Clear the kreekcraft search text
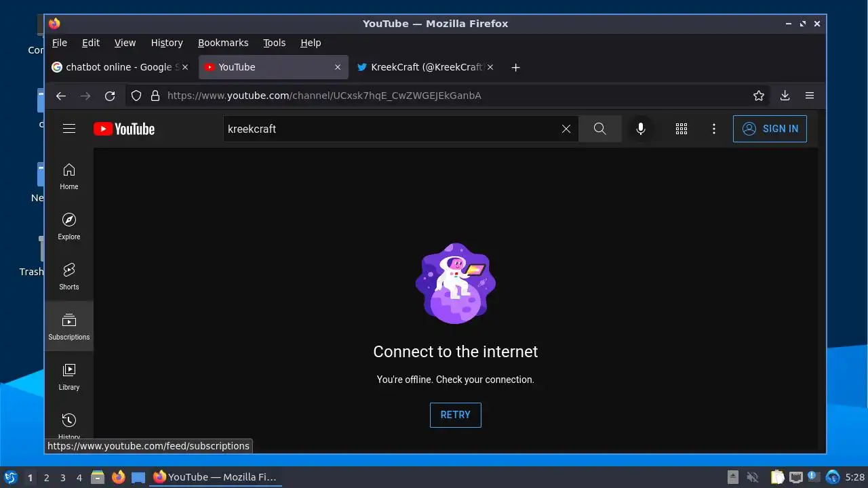Screen dimensions: 868x488 566,129
